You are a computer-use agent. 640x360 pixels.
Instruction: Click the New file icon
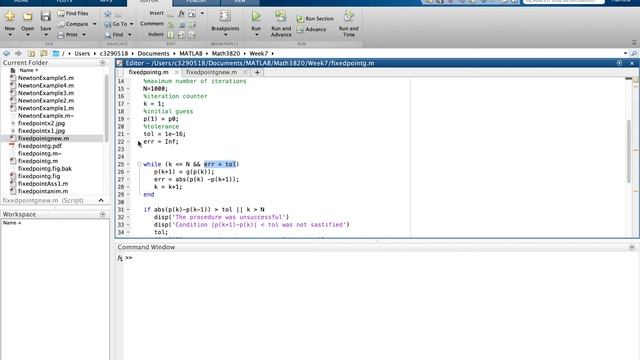pos(10,17)
